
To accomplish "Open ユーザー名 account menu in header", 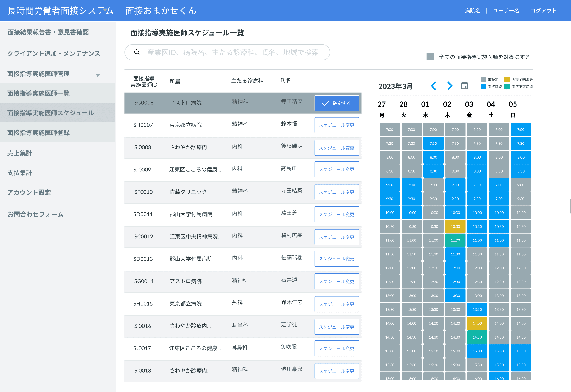I will point(506,11).
